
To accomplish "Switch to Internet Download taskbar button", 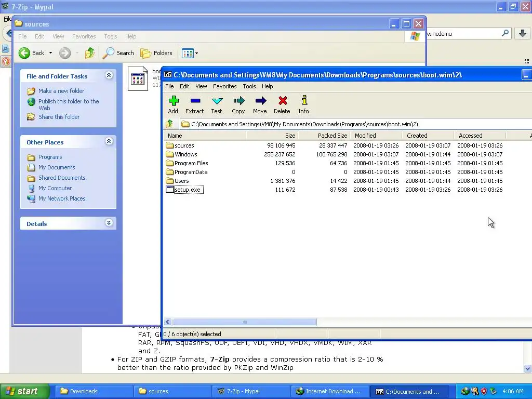I will (x=329, y=391).
